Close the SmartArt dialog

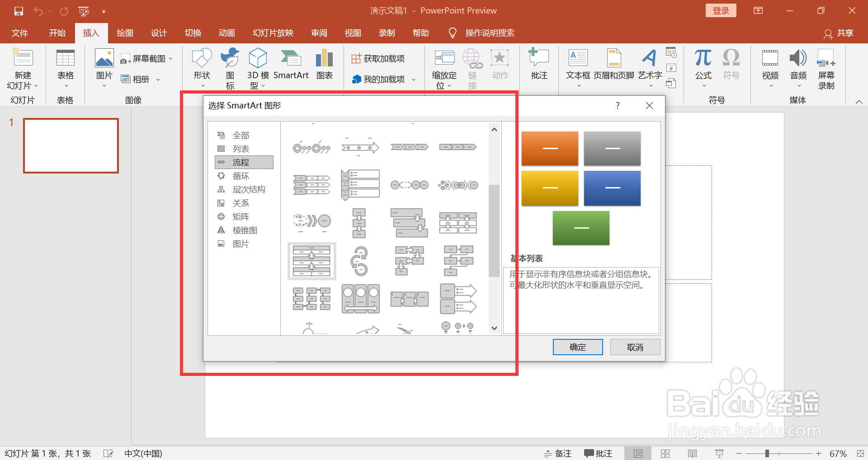(649, 105)
